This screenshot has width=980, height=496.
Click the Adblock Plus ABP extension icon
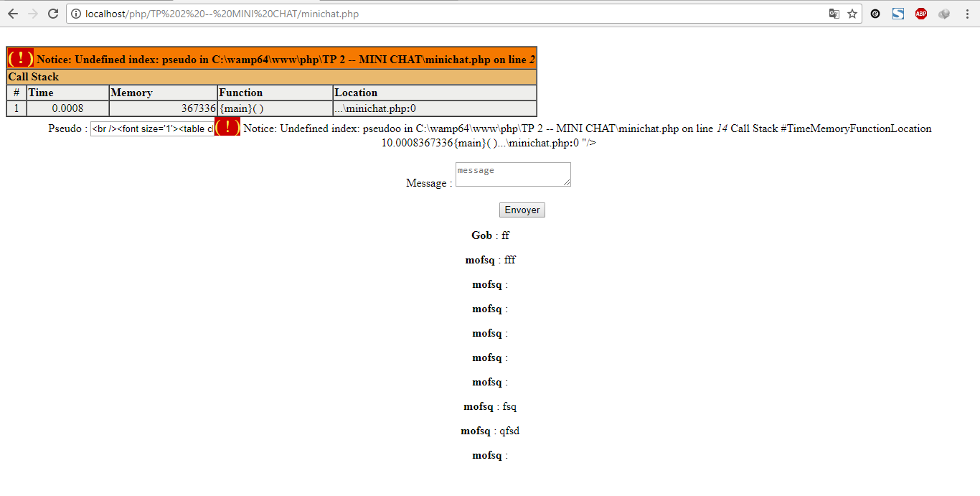[920, 14]
